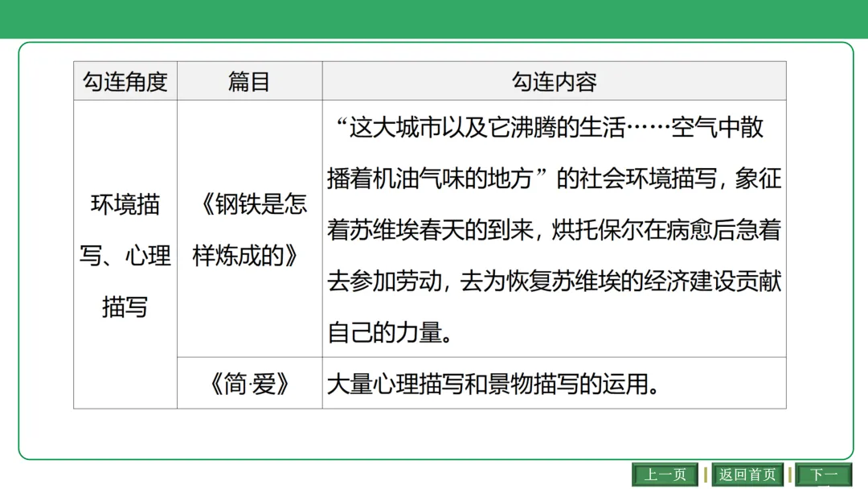Click the 环境描写、心理描写 cell
This screenshot has width=868, height=489.
pos(125,255)
